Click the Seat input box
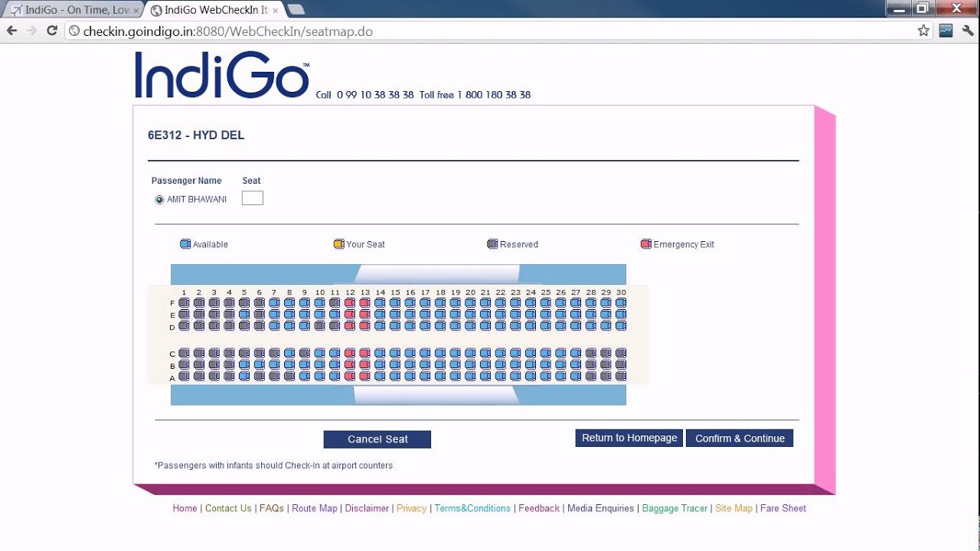 [253, 198]
